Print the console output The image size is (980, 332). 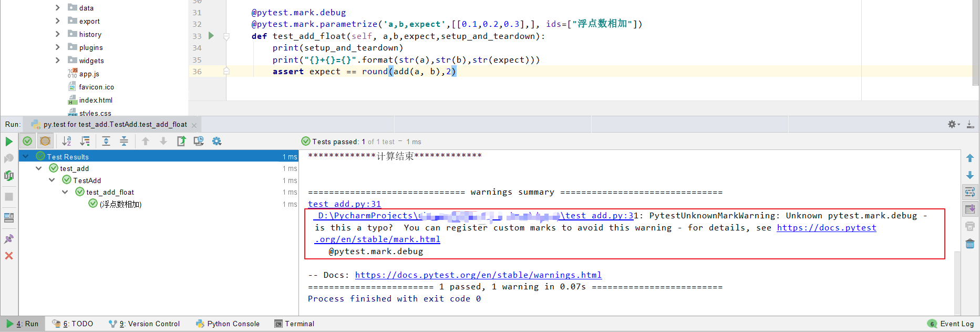pyautogui.click(x=970, y=226)
